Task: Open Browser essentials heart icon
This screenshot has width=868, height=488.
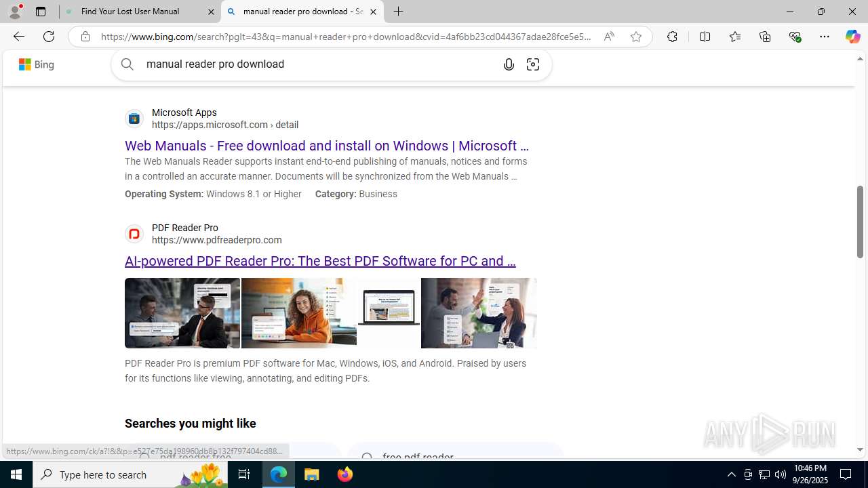Action: (x=795, y=37)
